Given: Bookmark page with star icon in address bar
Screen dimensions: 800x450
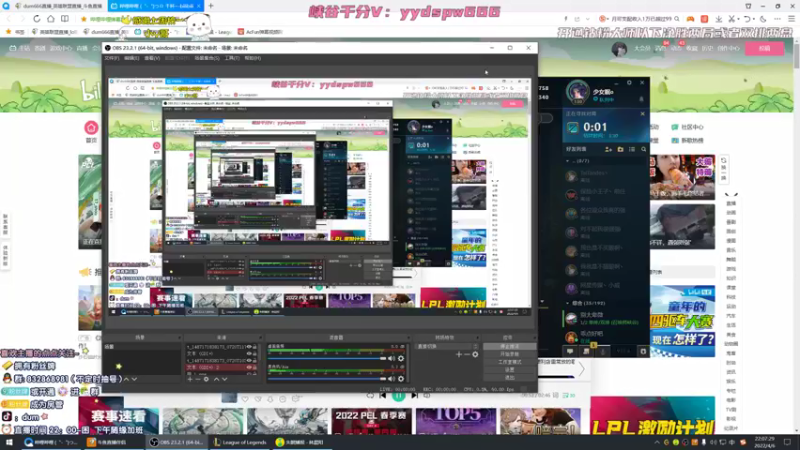Looking at the screenshot, I should pyautogui.click(x=84, y=19).
